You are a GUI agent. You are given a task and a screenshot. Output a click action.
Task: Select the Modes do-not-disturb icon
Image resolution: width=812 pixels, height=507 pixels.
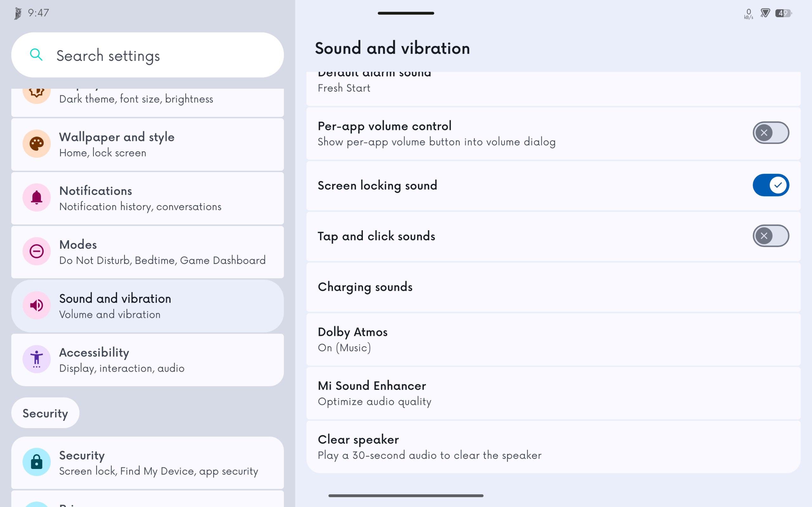(x=36, y=251)
